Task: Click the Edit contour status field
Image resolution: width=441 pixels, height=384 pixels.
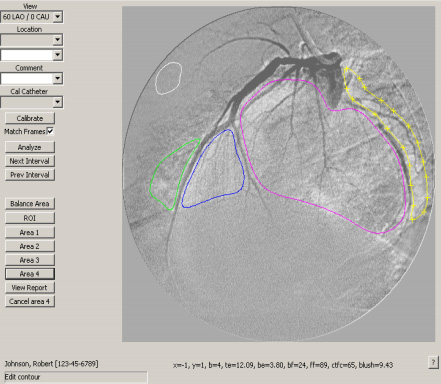Action: point(76,377)
